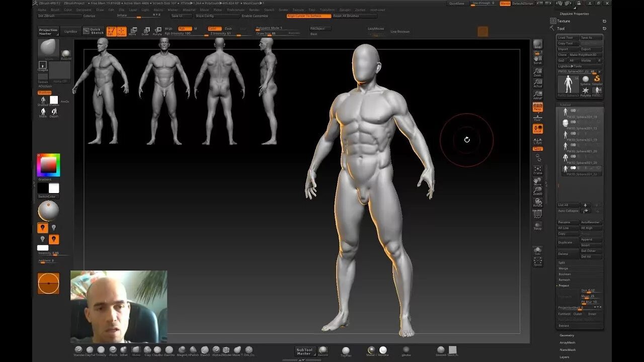Expand the ArrayMesh section

click(568, 342)
